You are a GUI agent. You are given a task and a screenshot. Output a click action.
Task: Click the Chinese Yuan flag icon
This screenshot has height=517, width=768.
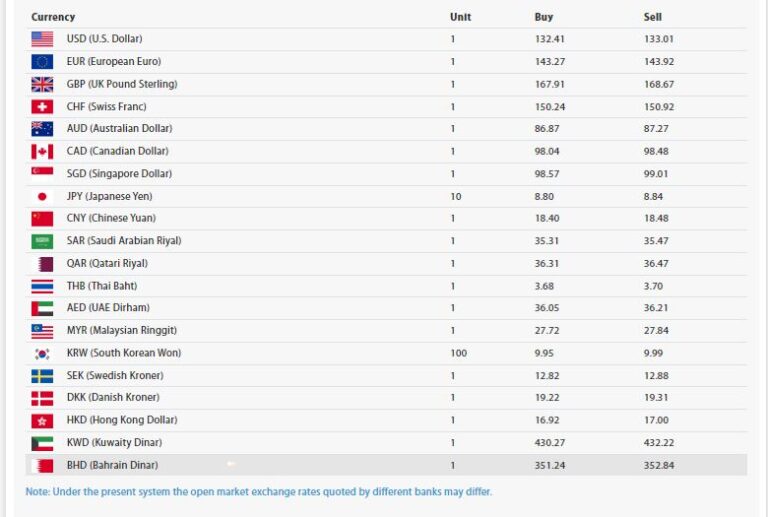[x=42, y=218]
